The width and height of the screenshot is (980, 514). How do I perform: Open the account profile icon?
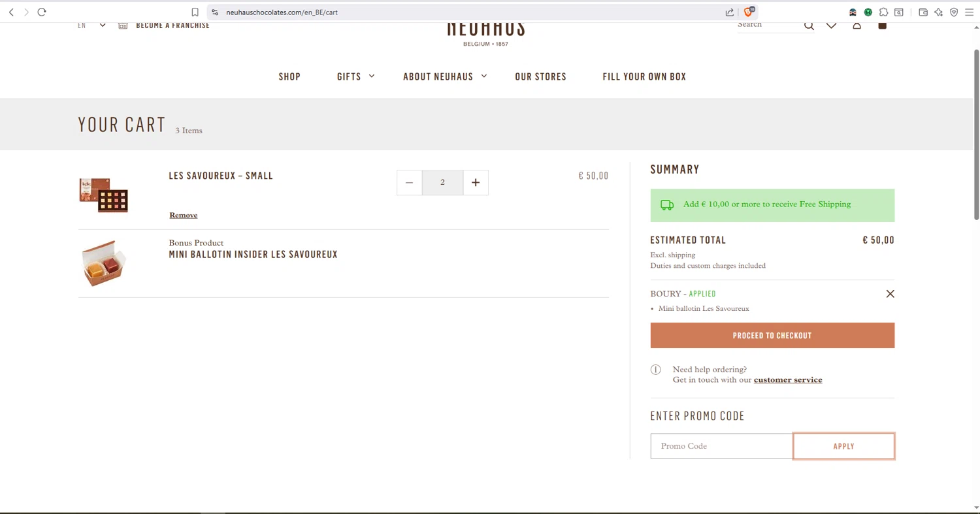pos(857,25)
